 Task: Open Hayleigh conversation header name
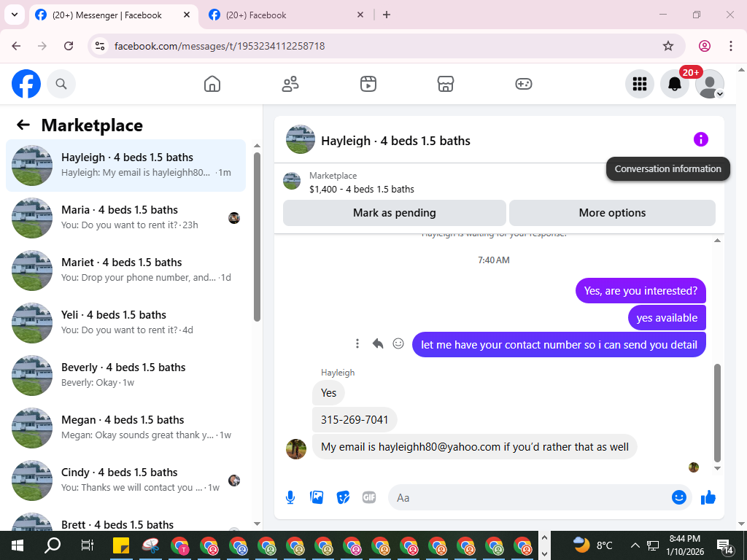click(395, 141)
